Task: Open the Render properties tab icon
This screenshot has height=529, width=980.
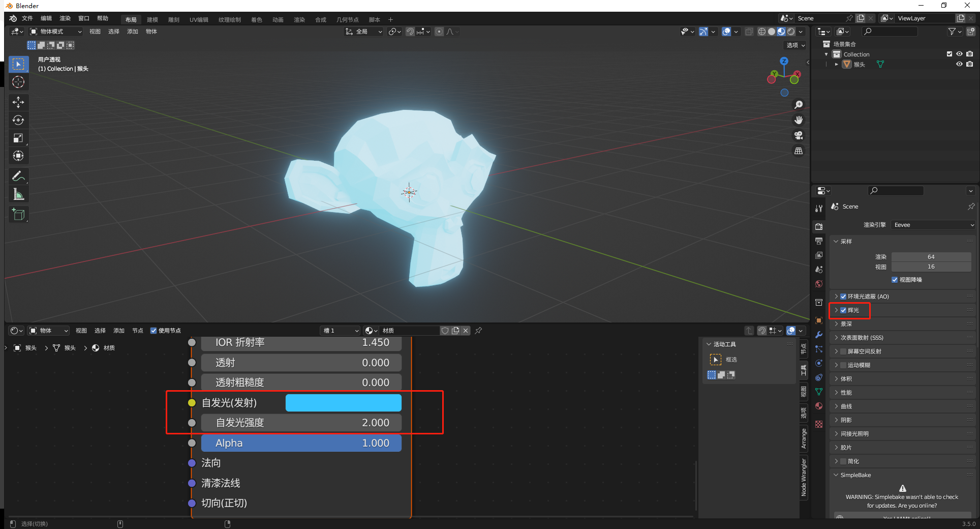Action: (x=819, y=226)
